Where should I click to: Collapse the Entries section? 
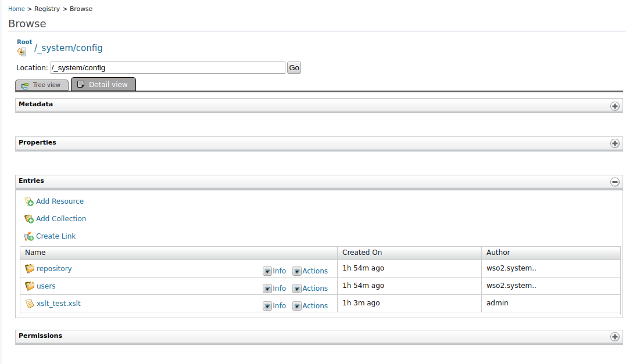tap(615, 182)
